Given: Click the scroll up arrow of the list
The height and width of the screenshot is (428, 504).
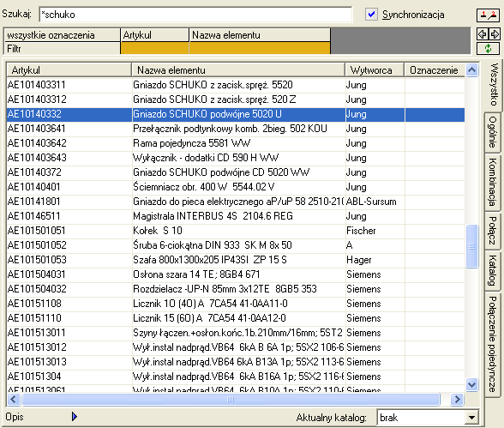Looking at the screenshot, I should [x=471, y=69].
